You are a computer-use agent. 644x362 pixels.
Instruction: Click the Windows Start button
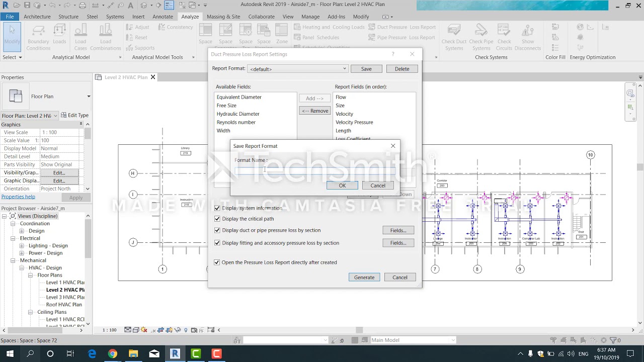click(10, 354)
